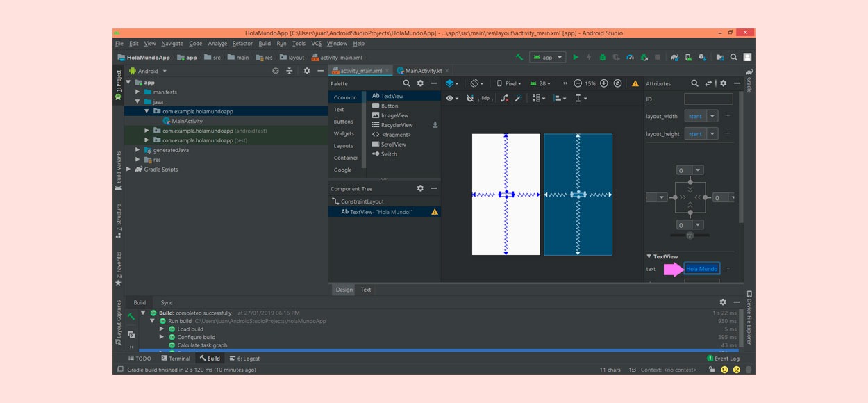Open the Logcat tool window
868x403 pixels.
click(244, 359)
